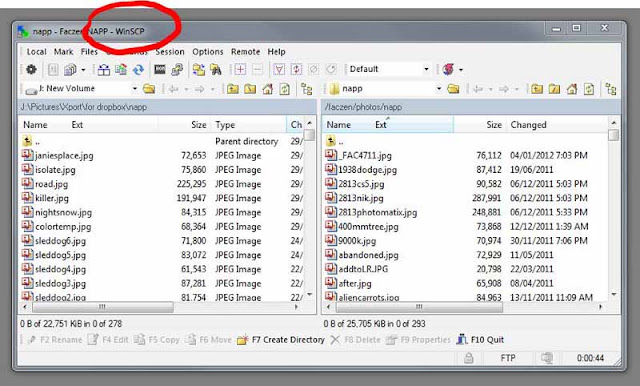Click the local path J:\Pictures\Xport\for dropbox\napp
This screenshot has height=386, width=640.
click(84, 107)
